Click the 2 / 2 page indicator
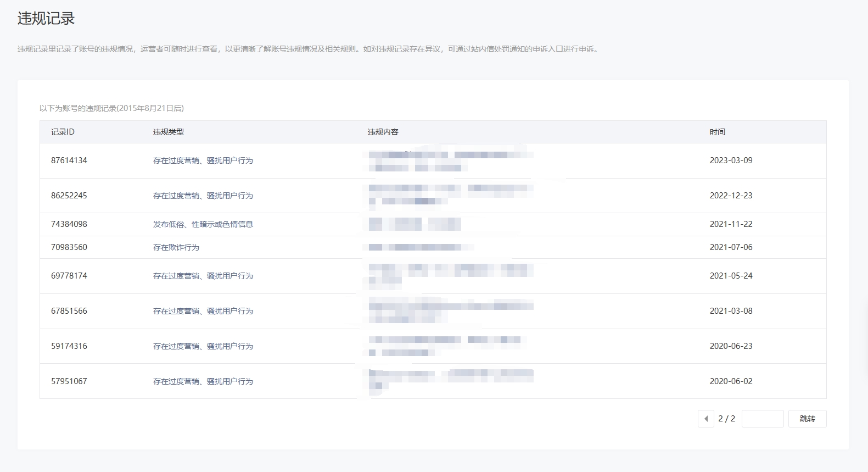The width and height of the screenshot is (868, 472). (726, 419)
